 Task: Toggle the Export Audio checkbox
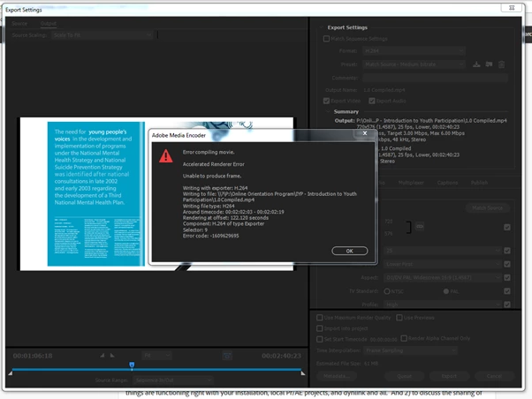[x=372, y=101]
